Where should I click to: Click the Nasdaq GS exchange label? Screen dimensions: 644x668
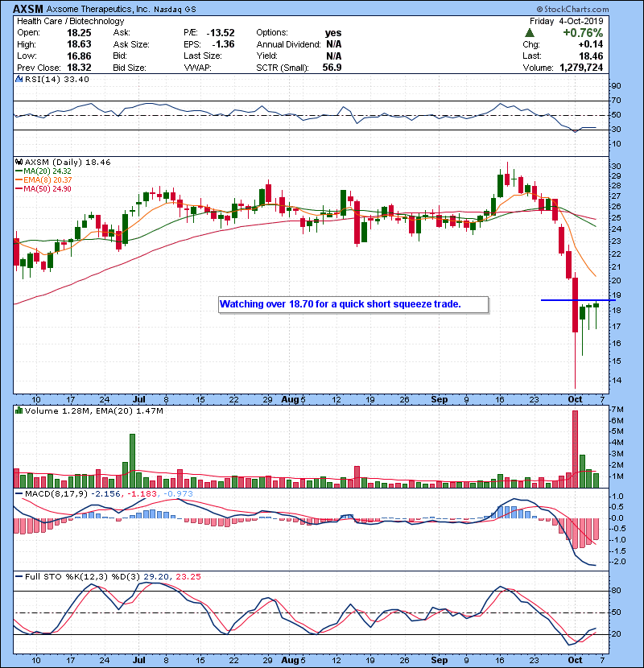[x=175, y=9]
